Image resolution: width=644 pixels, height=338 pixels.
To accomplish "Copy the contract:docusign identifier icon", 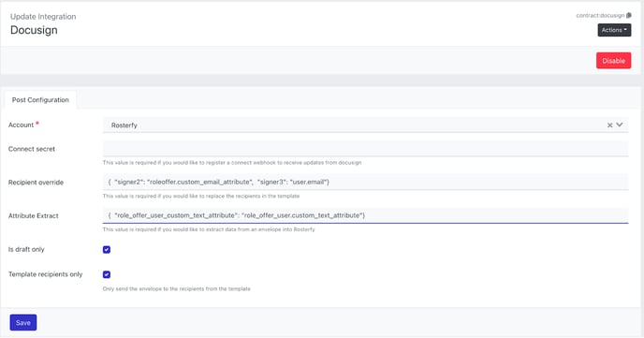I will tap(629, 15).
